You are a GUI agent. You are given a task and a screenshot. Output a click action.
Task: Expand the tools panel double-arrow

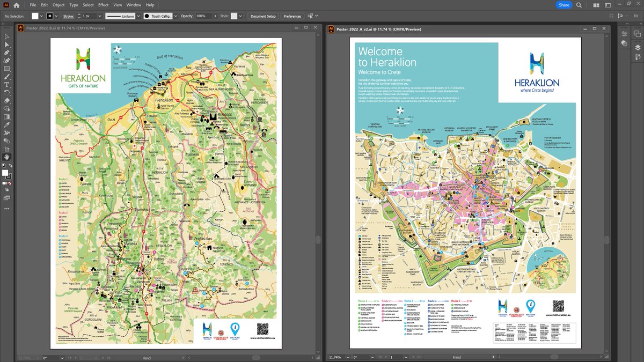(3, 25)
